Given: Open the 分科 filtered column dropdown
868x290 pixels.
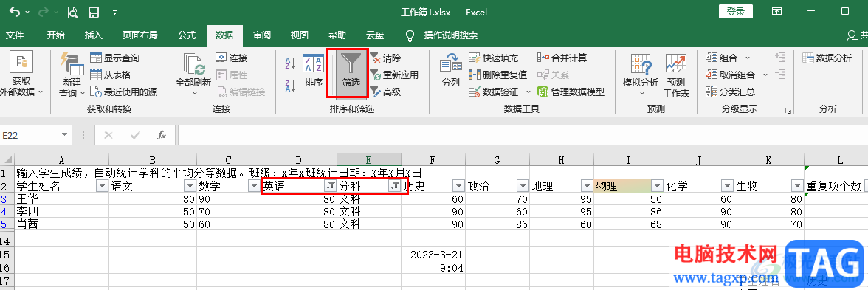Looking at the screenshot, I should (x=395, y=187).
